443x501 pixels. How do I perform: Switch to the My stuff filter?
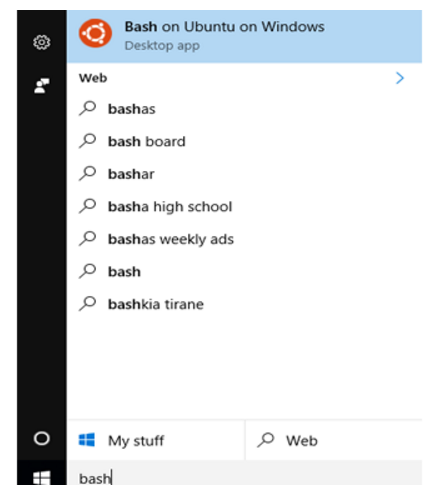point(156,440)
